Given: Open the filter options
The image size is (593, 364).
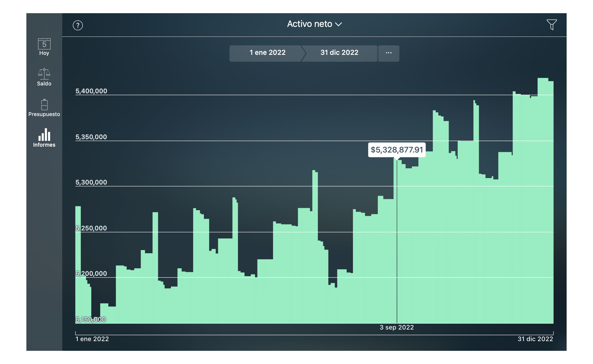Looking at the screenshot, I should click(552, 25).
